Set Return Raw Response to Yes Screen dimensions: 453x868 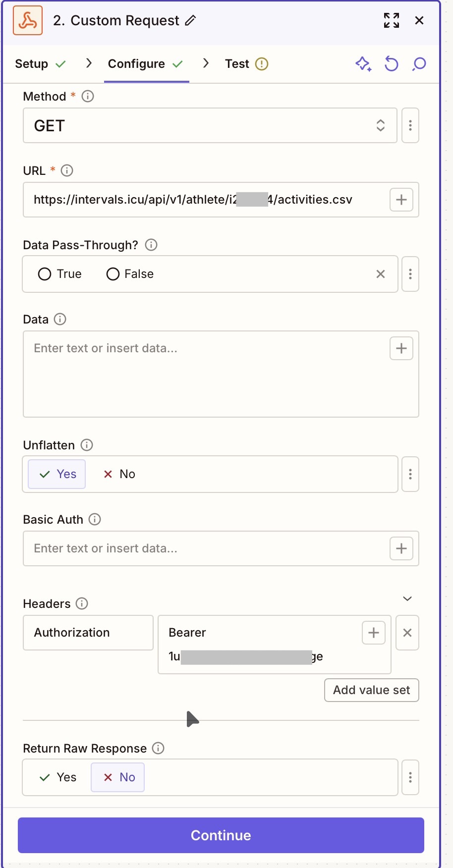pyautogui.click(x=58, y=777)
